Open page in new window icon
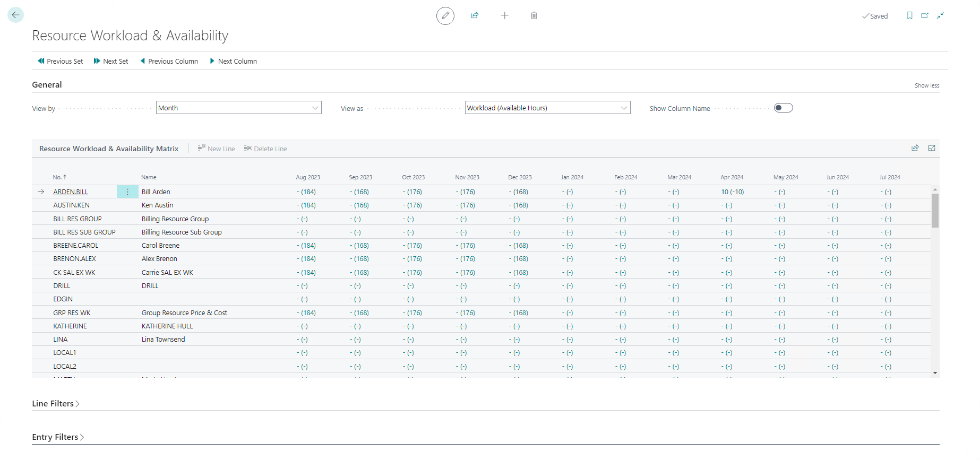 point(925,15)
